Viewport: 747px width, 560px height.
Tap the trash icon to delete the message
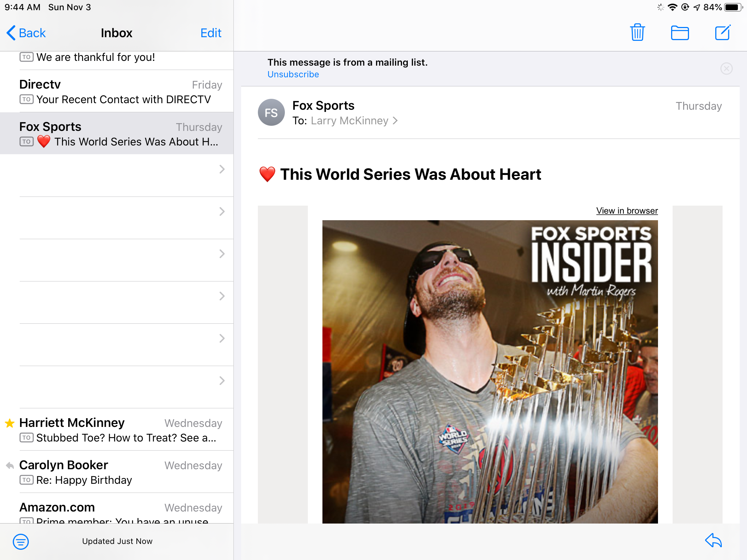(x=637, y=32)
